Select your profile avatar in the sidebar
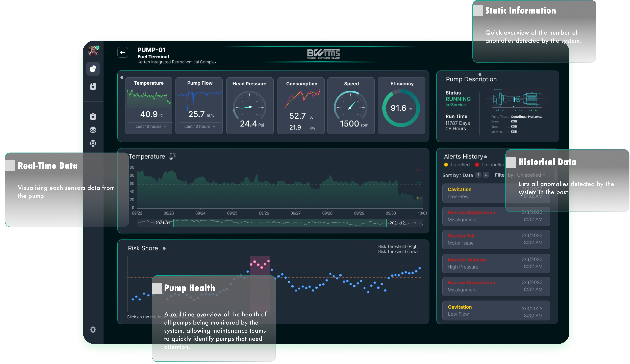630x364 pixels. (93, 51)
